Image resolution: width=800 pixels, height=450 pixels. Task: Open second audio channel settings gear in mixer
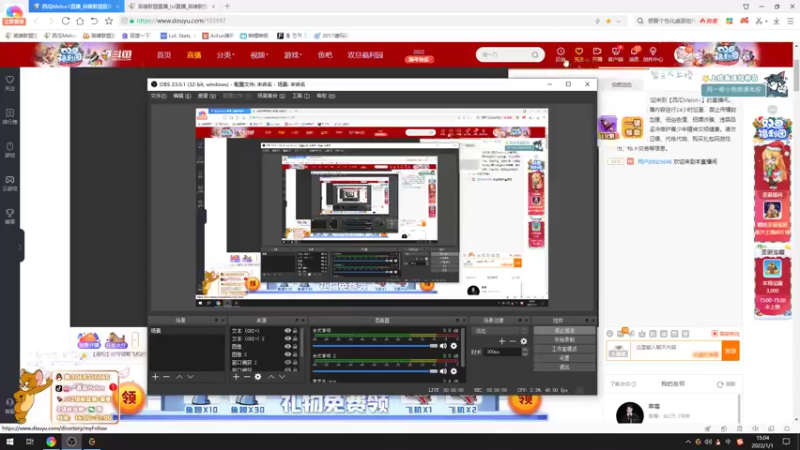(454, 371)
